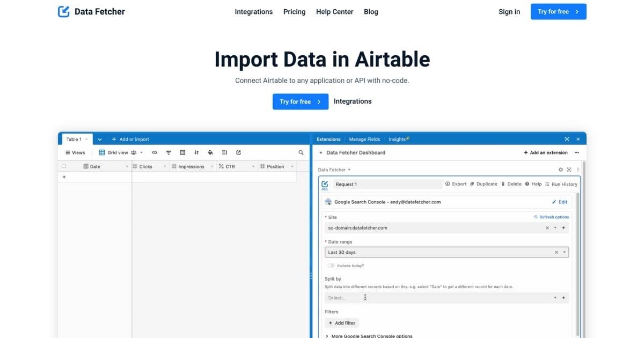Click the share view icon
Viewport: 644px width, 338px height.
(x=238, y=152)
